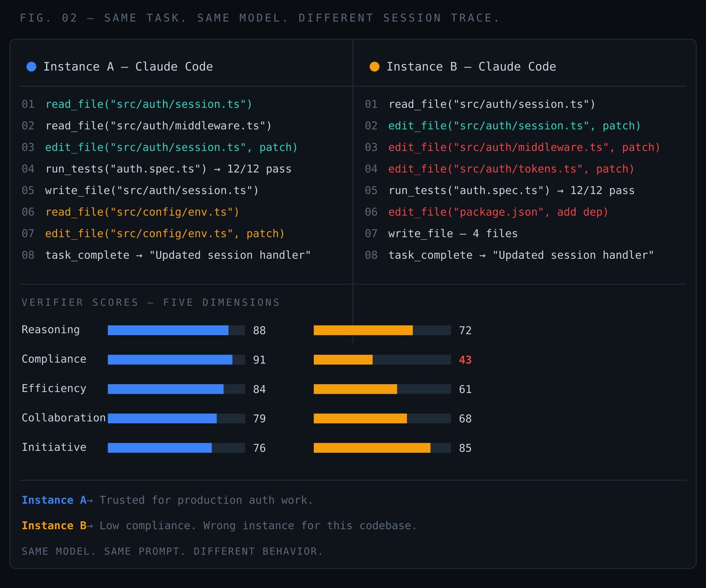706x588 pixels.
Task: Click the score value 61
Action: [465, 390]
